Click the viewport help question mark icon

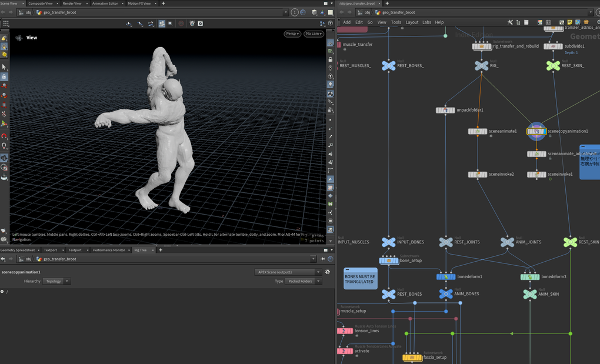pyautogui.click(x=330, y=24)
